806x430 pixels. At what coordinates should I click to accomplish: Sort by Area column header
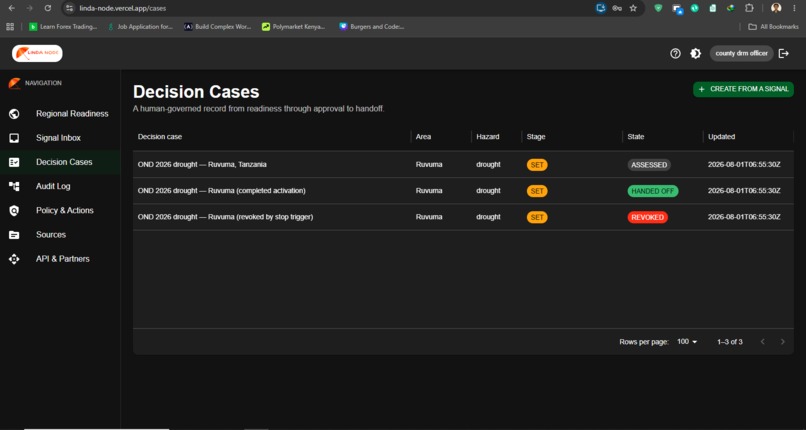424,137
